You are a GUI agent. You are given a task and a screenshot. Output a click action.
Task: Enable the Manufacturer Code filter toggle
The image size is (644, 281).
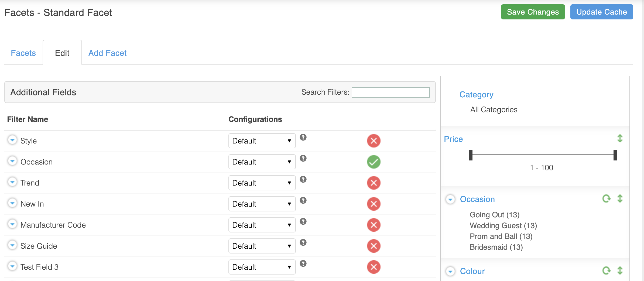pos(374,225)
